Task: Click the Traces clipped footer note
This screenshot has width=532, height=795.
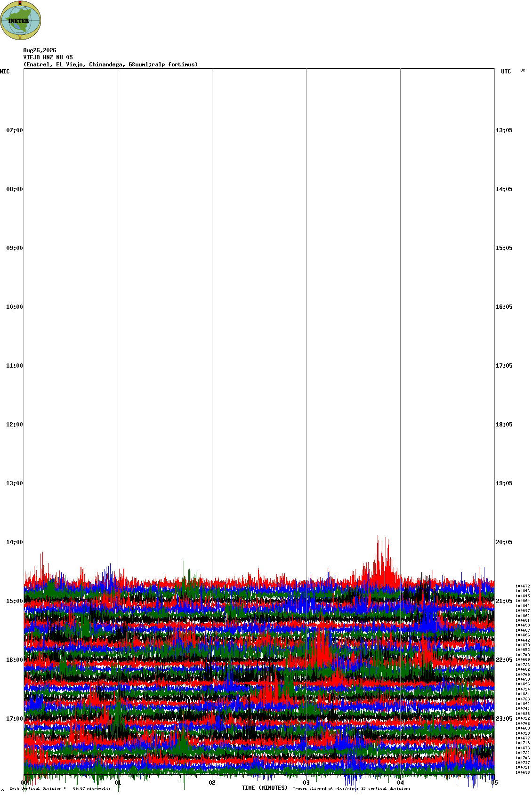Action: click(x=351, y=788)
